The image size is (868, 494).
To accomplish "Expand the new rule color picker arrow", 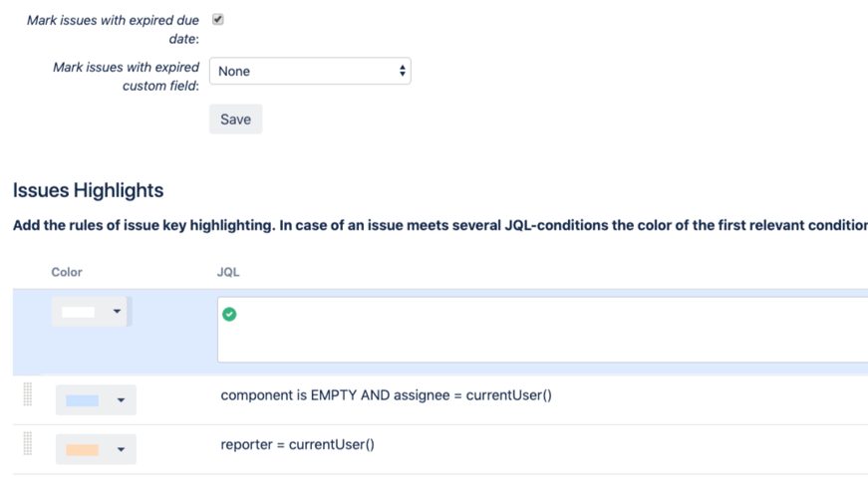I will (x=118, y=312).
